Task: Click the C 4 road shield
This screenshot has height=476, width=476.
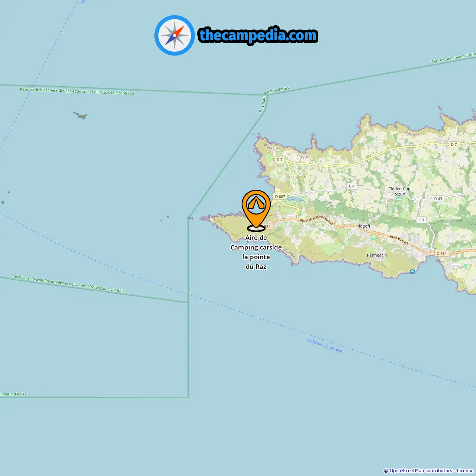Action: [x=351, y=186]
